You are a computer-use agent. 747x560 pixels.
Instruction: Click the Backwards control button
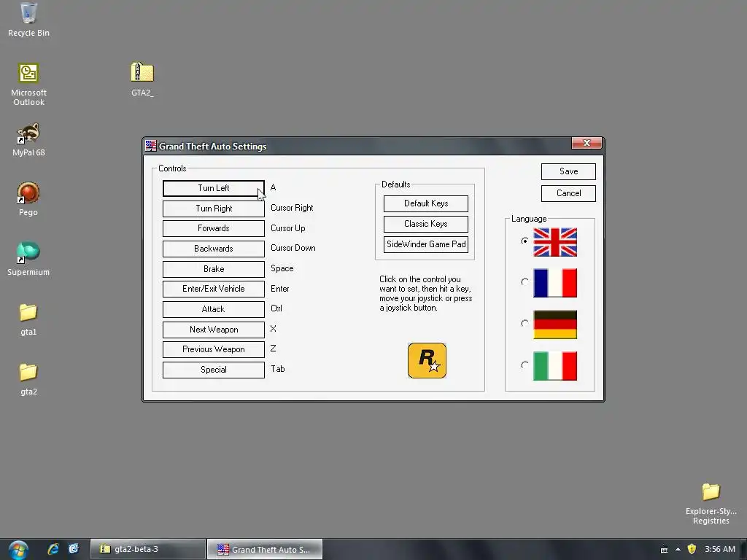tap(214, 249)
